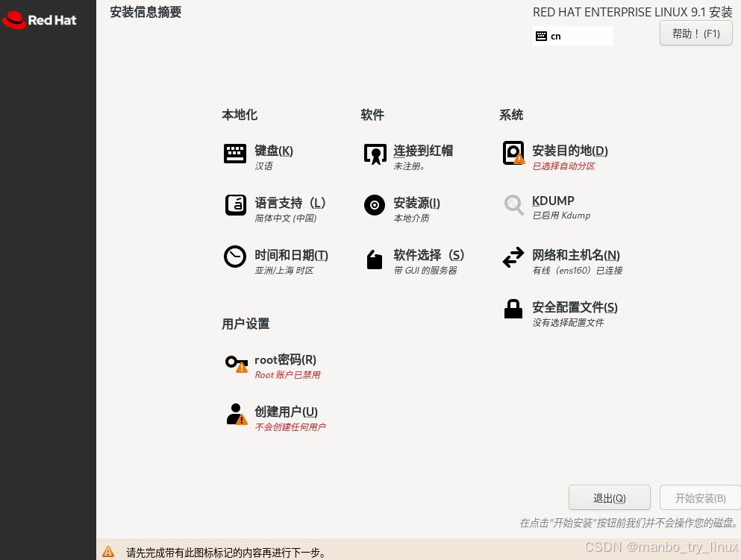The width and height of the screenshot is (741, 560).
Task: Click the 汉语 keyboard layout text
Action: click(263, 166)
